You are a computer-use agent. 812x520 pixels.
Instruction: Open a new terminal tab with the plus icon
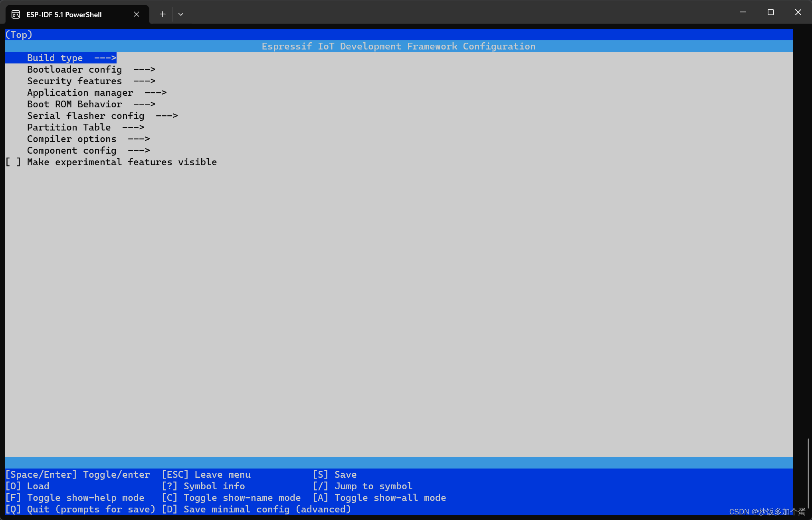pos(162,14)
